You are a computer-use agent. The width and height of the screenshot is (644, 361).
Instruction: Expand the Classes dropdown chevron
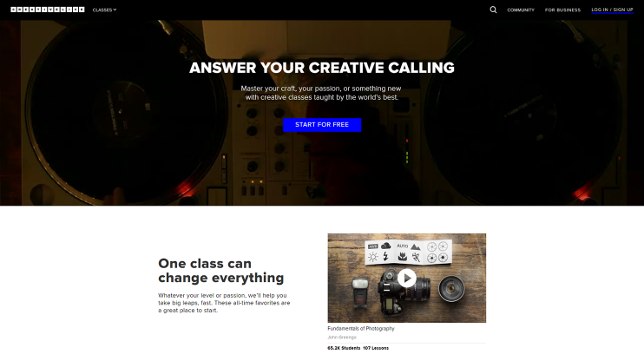115,10
